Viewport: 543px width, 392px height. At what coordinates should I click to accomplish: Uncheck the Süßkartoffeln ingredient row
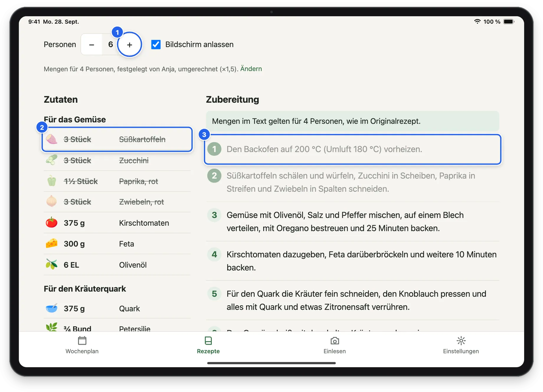coord(117,139)
